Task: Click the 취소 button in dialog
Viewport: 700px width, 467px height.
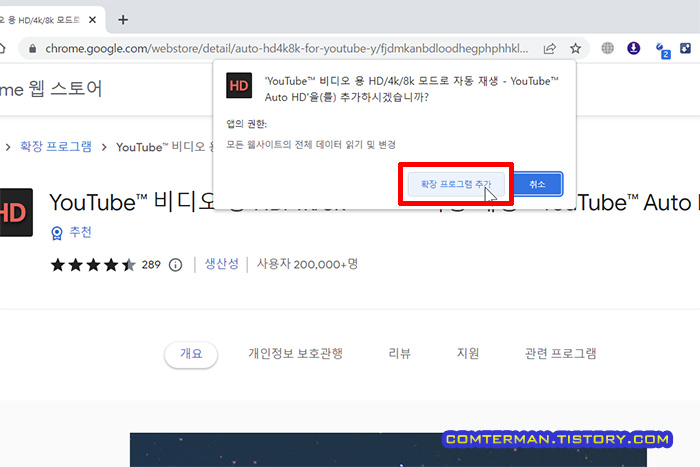Action: (537, 184)
